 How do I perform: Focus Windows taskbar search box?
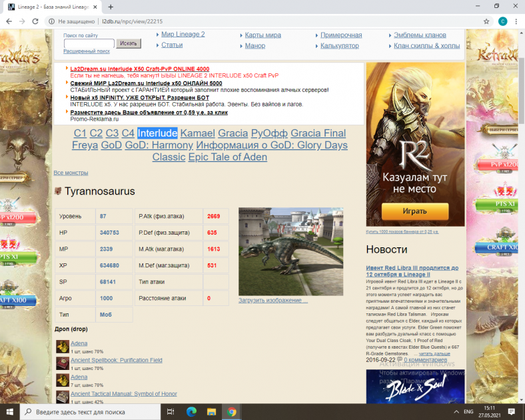pos(91,411)
